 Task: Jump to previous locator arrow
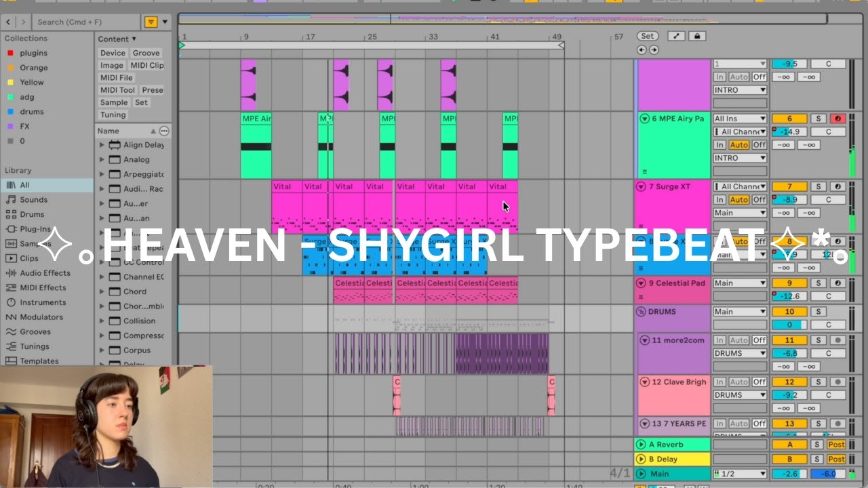click(x=642, y=49)
